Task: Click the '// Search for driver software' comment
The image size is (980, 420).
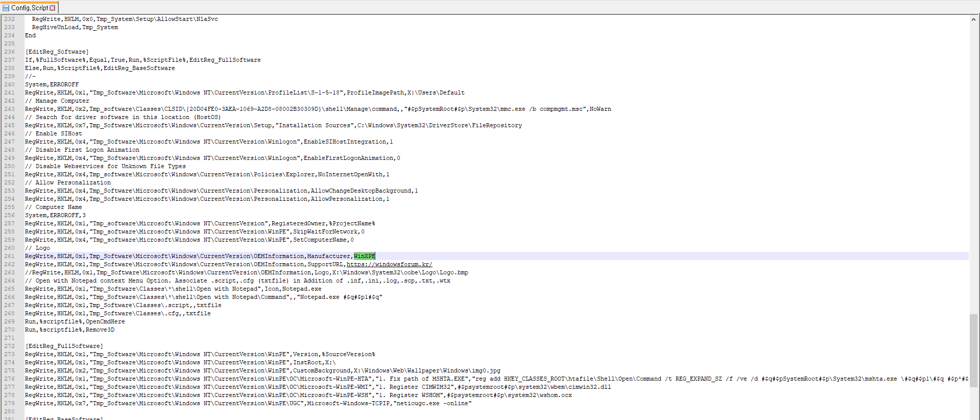Action: pos(123,117)
